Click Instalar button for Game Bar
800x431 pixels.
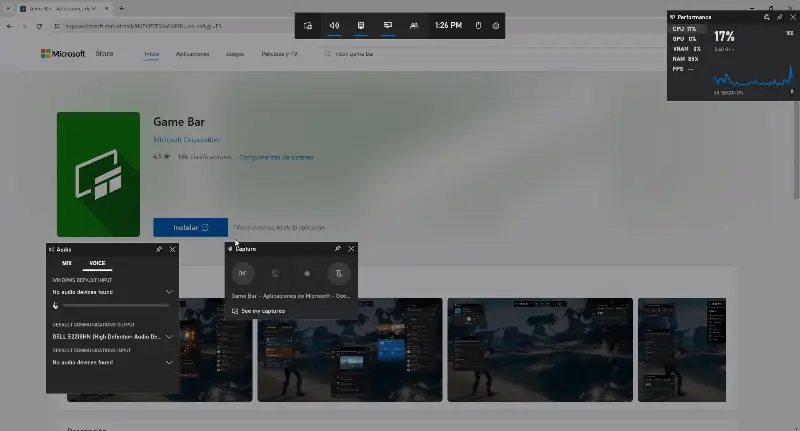click(190, 227)
